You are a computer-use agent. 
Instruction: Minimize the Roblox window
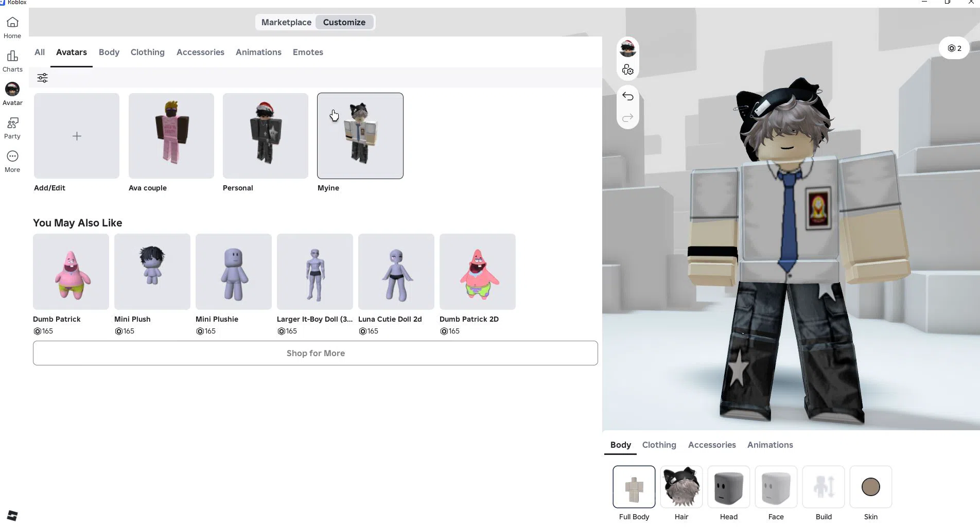pyautogui.click(x=924, y=2)
